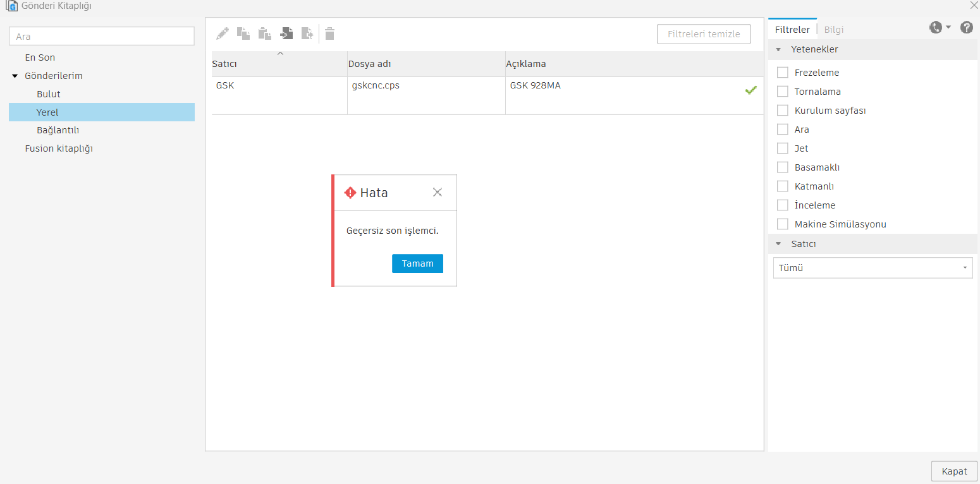The width and height of the screenshot is (980, 484).
Task: Collapse the Yetenekler section
Action: point(778,49)
